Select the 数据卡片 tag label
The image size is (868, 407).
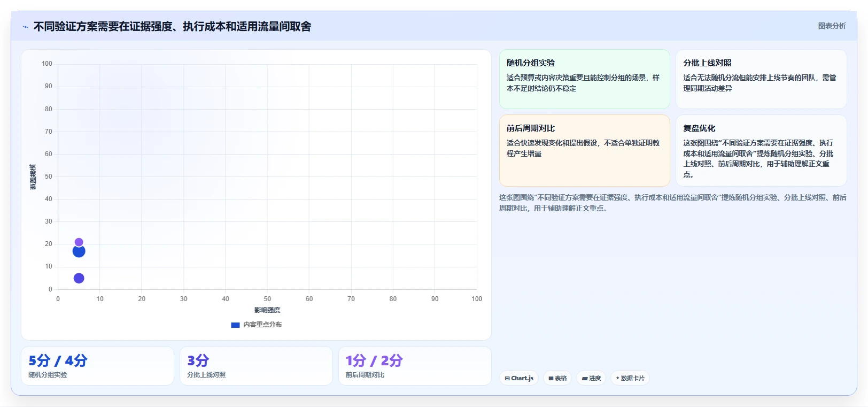633,378
